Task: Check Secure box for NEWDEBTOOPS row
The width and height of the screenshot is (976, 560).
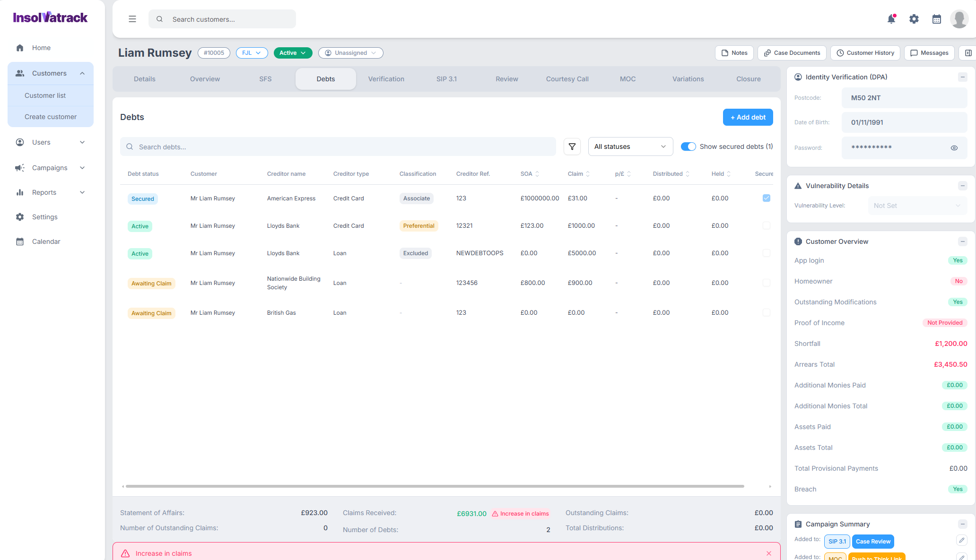Action: 767,253
